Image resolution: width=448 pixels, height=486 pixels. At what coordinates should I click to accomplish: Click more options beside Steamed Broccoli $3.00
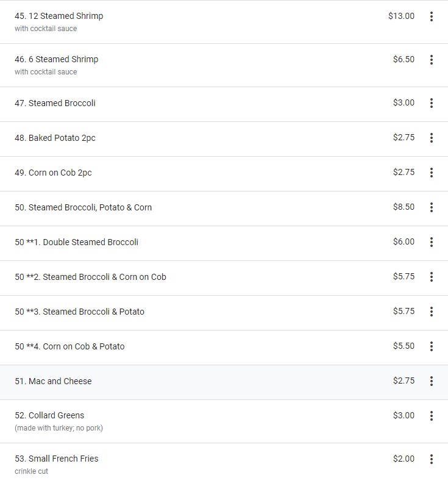point(432,103)
